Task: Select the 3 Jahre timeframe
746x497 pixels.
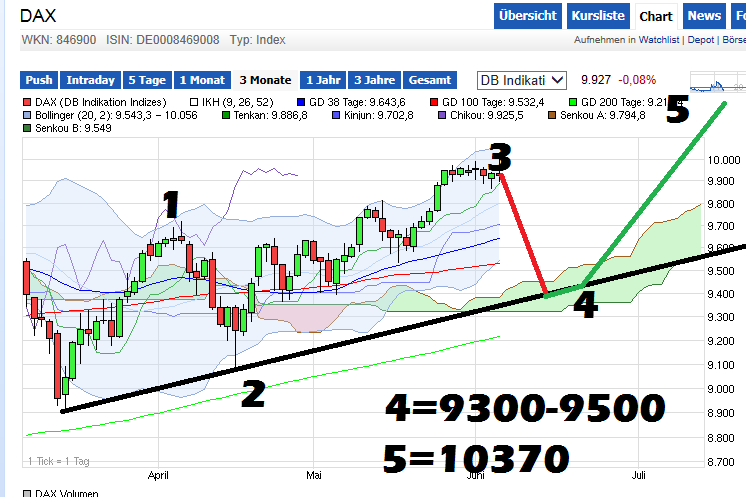Action: [374, 80]
